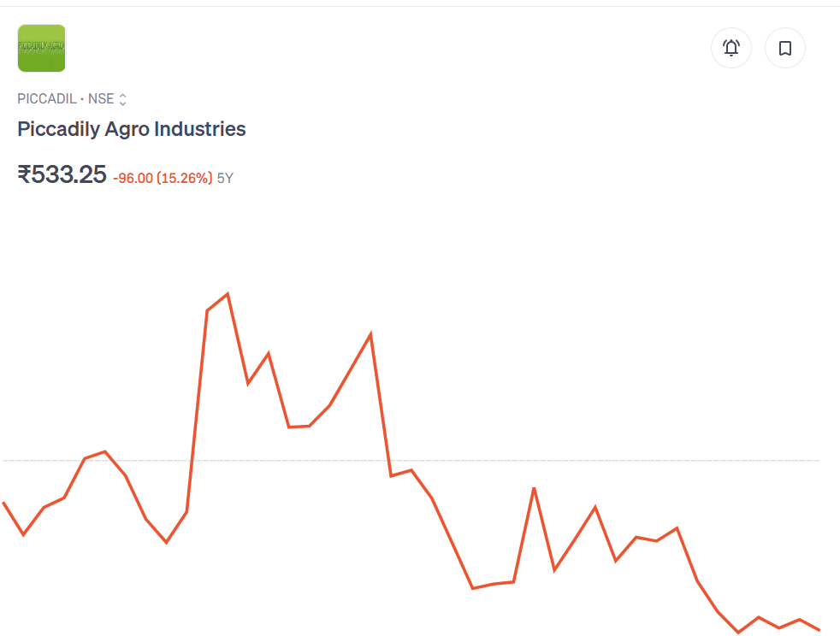Image resolution: width=840 pixels, height=636 pixels.
Task: Click the ₹533.25 current price
Action: 62,174
